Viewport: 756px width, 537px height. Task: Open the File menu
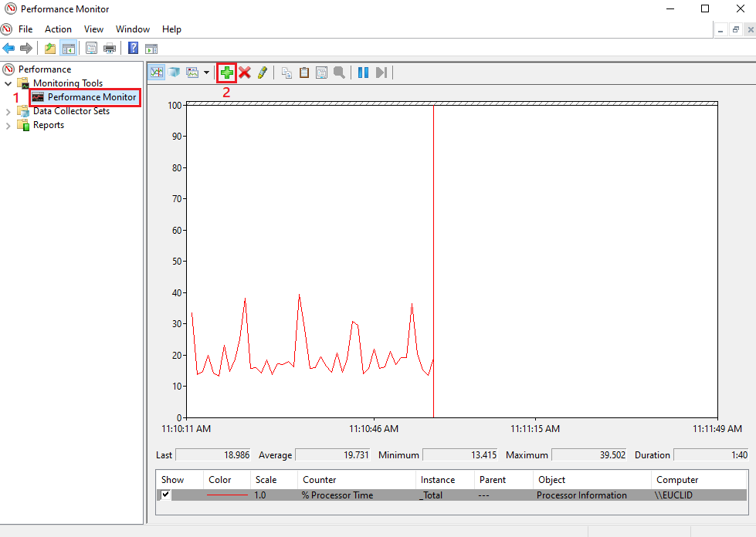pyautogui.click(x=25, y=29)
